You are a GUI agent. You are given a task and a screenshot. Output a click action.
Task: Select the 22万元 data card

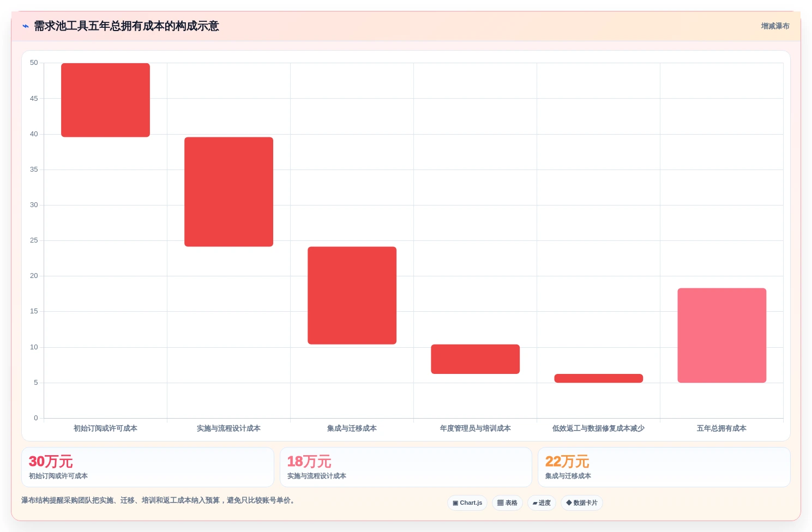(664, 467)
